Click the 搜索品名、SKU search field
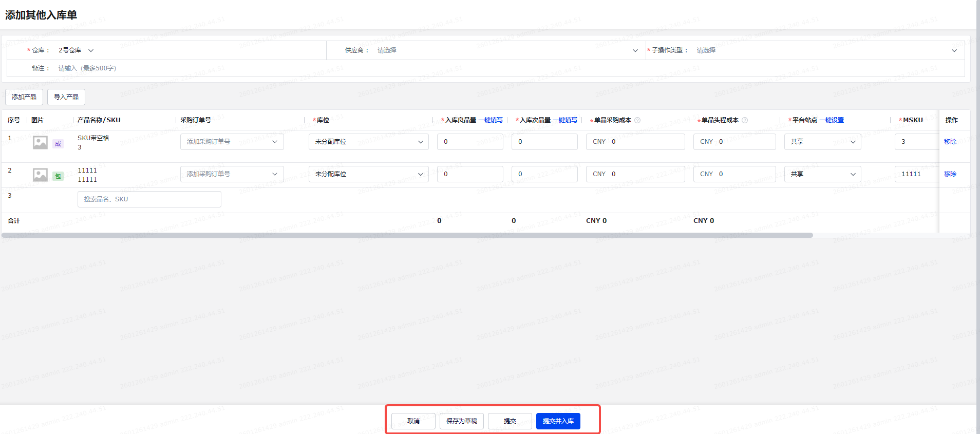Viewport: 980px width, 434px height. [149, 199]
